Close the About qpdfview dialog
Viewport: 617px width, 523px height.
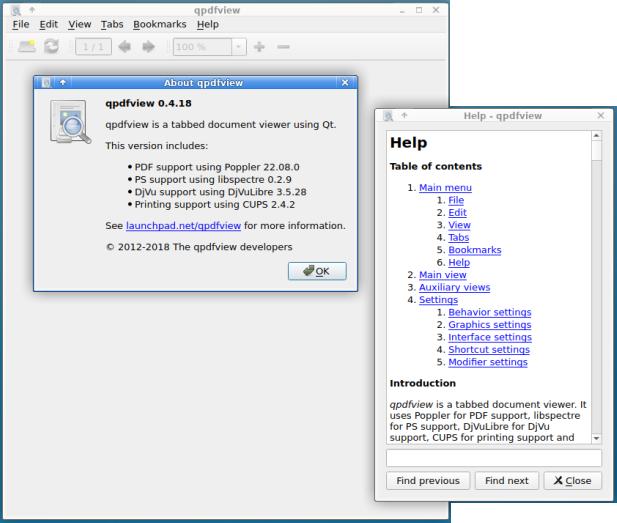tap(345, 83)
